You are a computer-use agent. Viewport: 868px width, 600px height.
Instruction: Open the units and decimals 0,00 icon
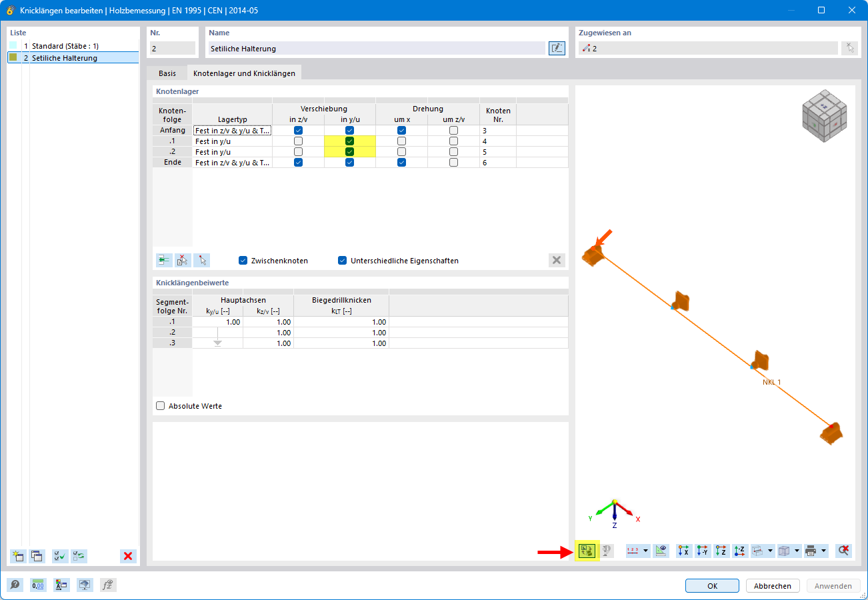(38, 585)
